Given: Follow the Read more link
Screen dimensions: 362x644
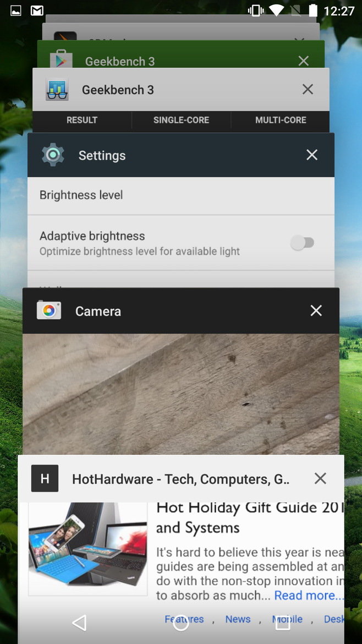Looking at the screenshot, I should click(x=309, y=595).
